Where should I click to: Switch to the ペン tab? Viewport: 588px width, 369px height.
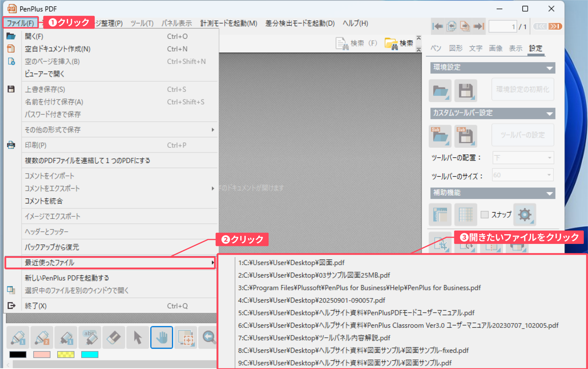point(436,48)
